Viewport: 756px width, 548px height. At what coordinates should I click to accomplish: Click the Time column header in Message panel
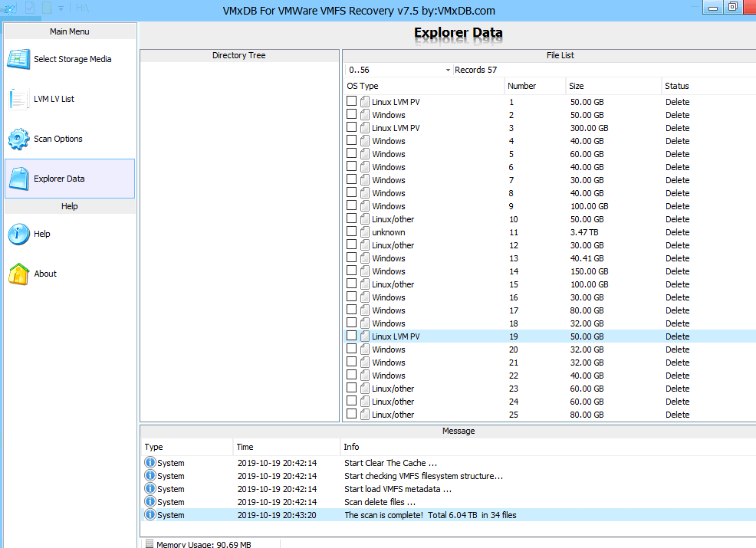287,447
